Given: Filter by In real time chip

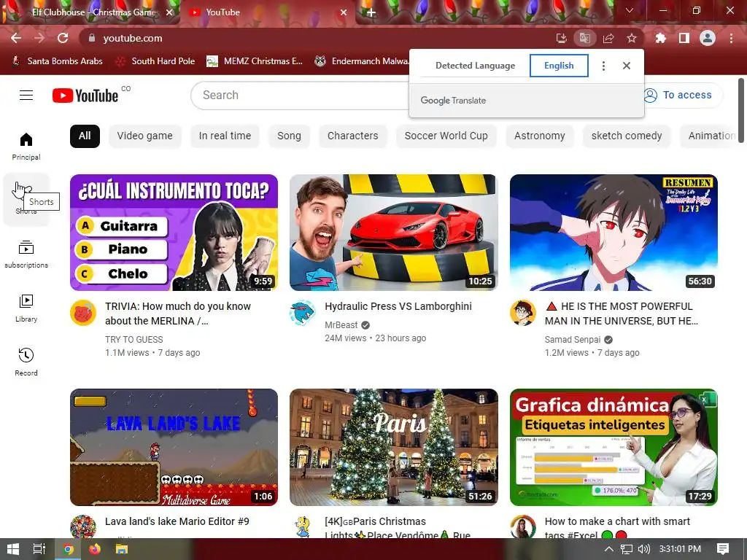Looking at the screenshot, I should [x=225, y=136].
